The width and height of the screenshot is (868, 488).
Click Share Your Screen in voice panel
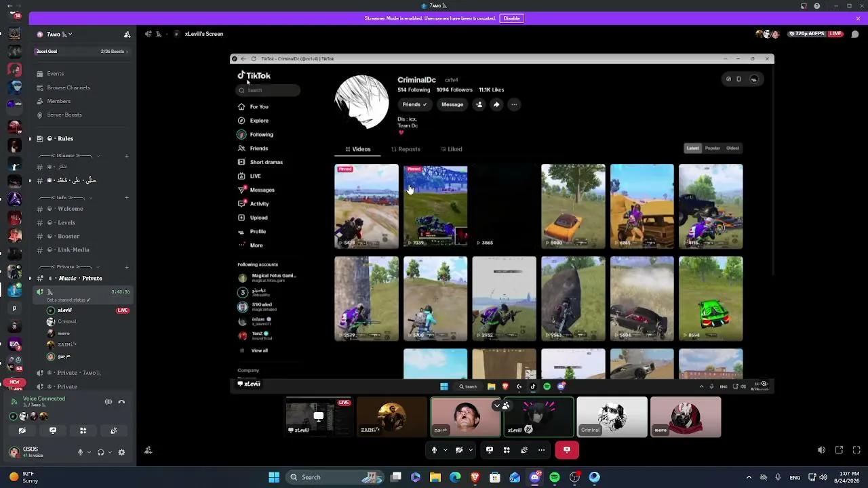[53, 430]
